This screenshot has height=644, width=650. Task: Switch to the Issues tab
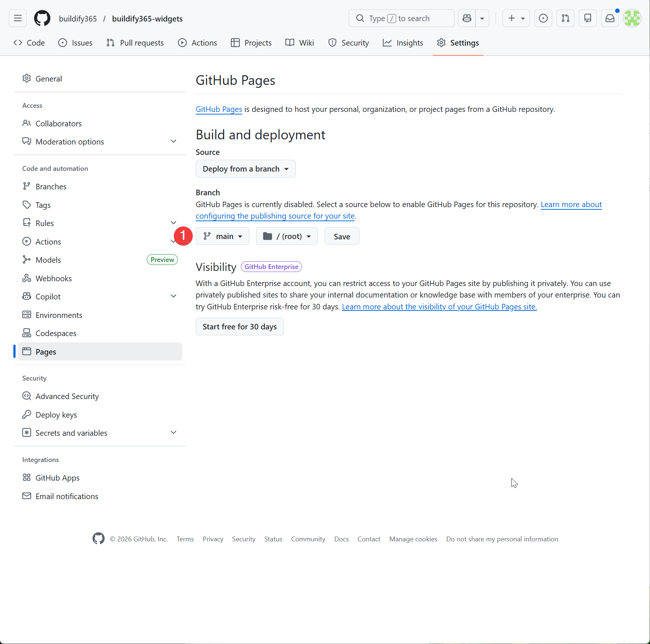76,43
